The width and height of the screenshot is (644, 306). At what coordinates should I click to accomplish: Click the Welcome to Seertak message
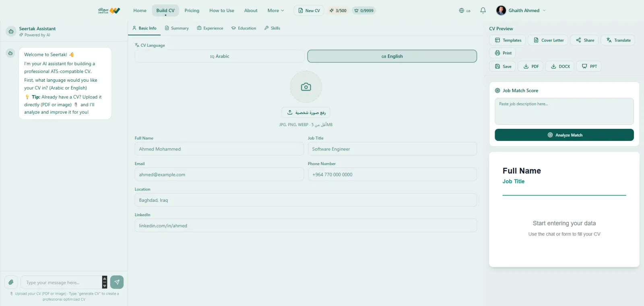65,83
